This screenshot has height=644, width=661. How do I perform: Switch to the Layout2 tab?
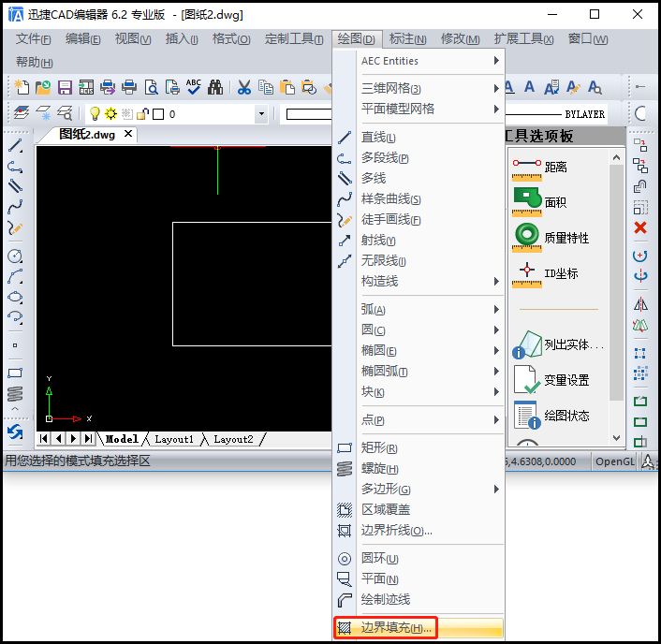233,439
